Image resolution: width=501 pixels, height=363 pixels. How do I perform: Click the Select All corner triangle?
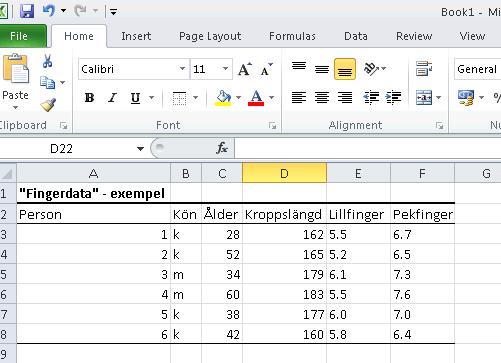(8, 173)
